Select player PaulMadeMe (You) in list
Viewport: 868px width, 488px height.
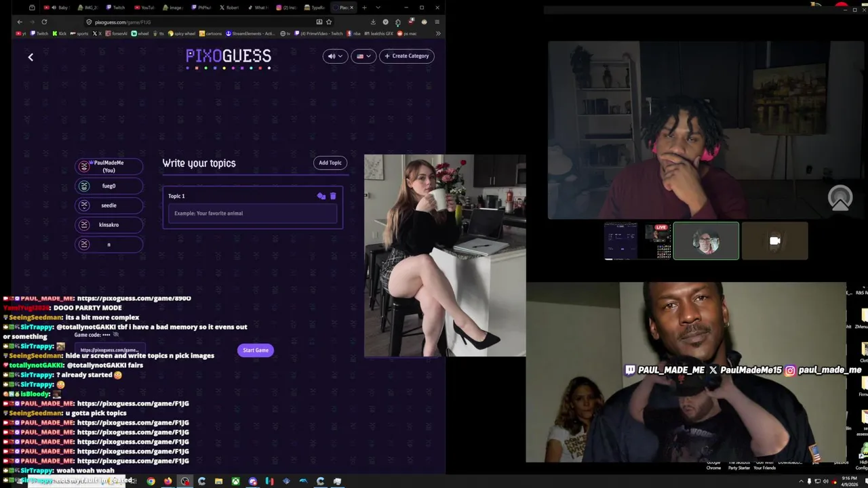point(108,167)
